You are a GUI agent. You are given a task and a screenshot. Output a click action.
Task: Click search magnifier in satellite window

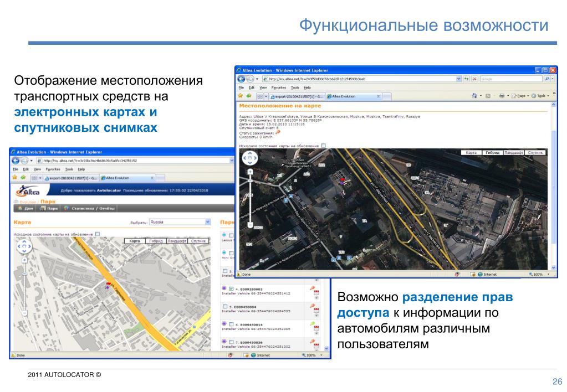(x=546, y=79)
